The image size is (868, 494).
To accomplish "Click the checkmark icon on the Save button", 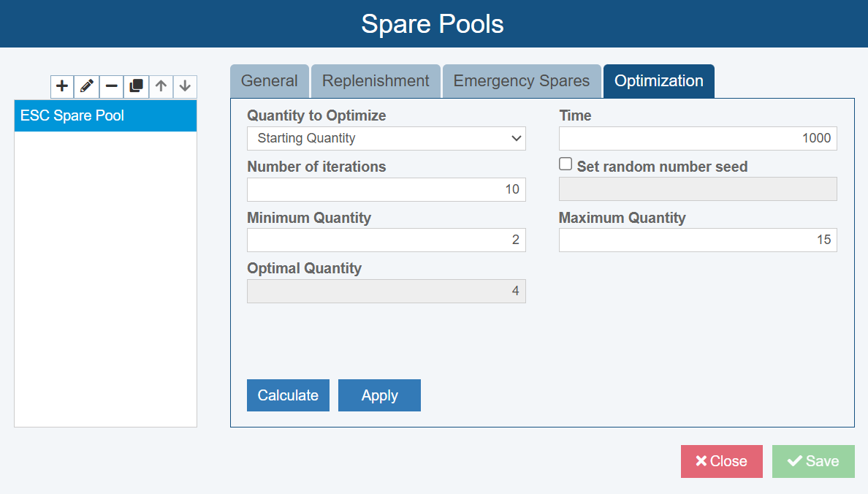I will coord(795,460).
